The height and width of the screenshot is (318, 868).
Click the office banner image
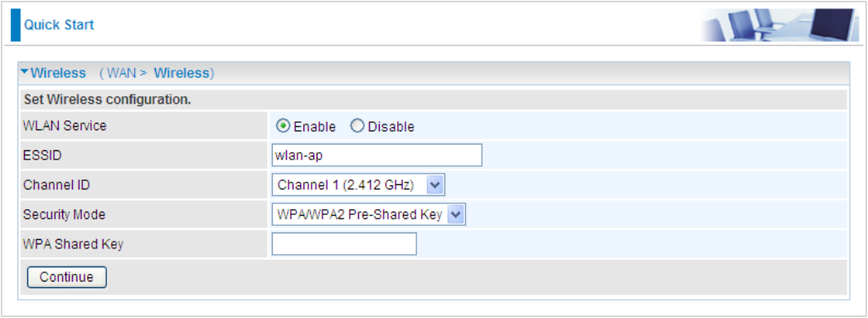(779, 25)
